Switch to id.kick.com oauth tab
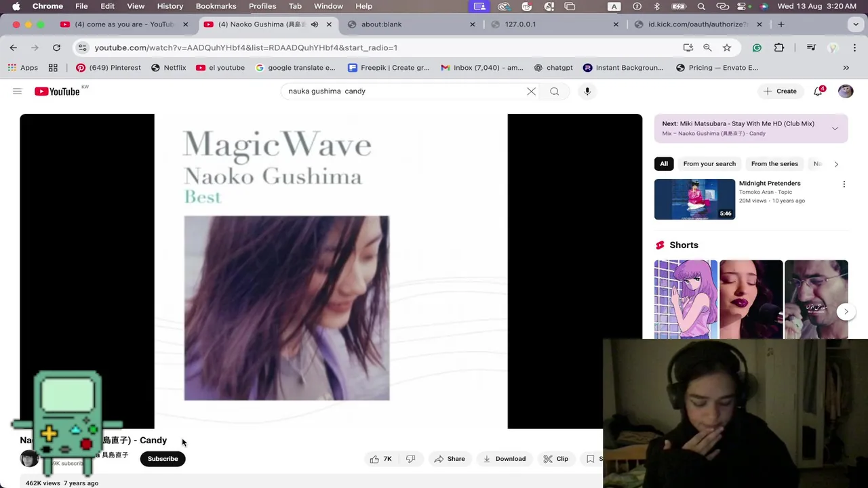Screen dimensions: 868x488 [698, 24]
